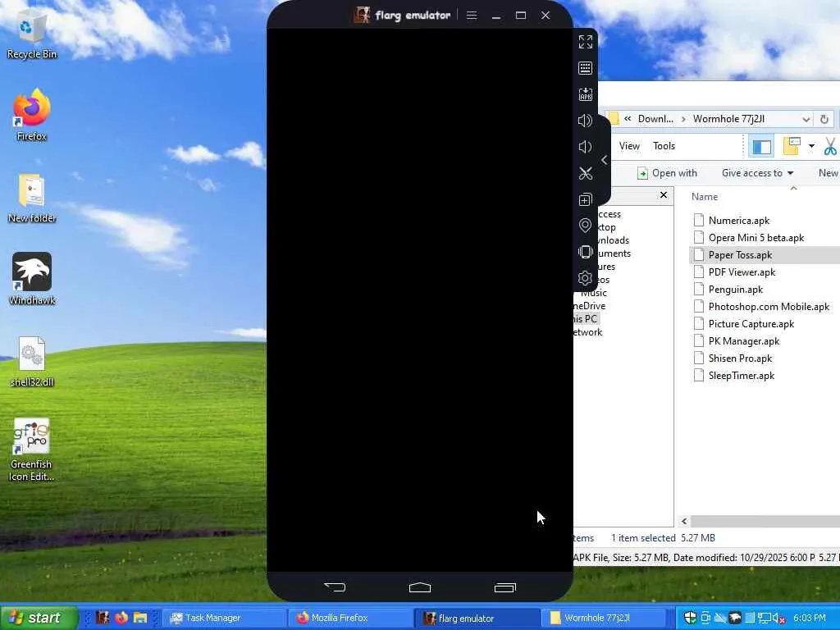Switch to flarg emulator taskbar button
The image size is (840, 630).
(477, 618)
